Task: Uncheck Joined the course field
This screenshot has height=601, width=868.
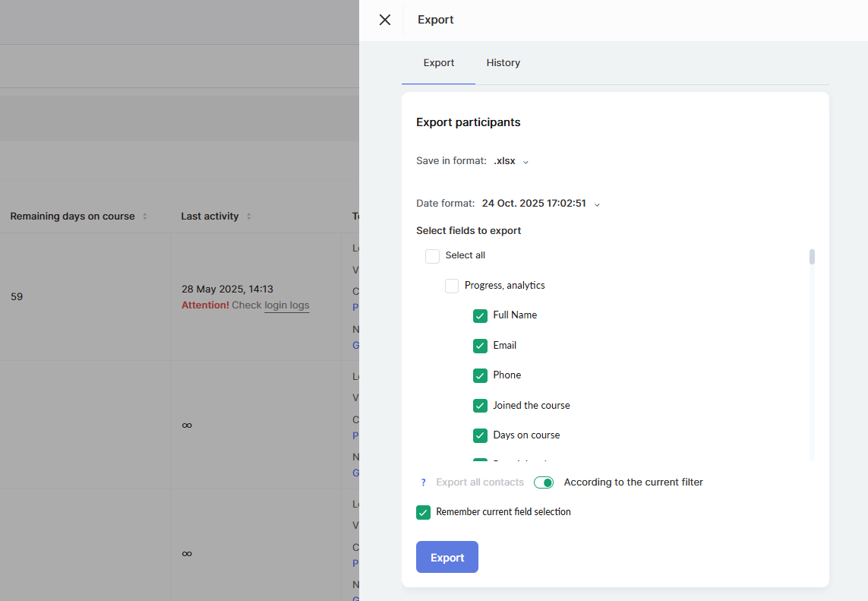Action: [480, 406]
